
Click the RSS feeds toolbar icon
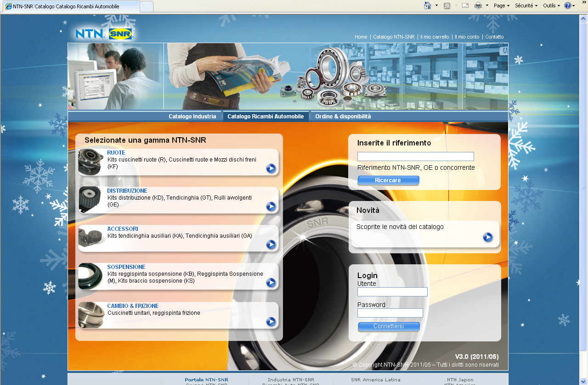(x=447, y=6)
